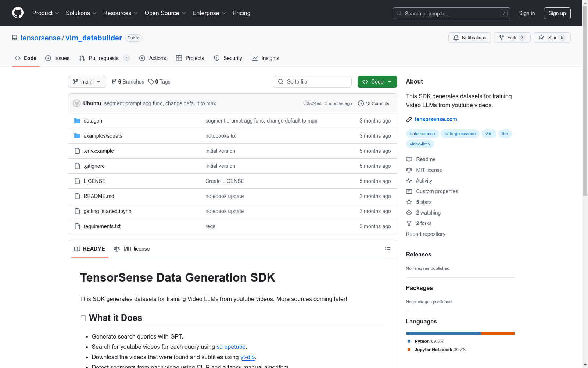Viewport: 588px width, 368px height.
Task: Click the Go to file search box
Action: [312, 82]
